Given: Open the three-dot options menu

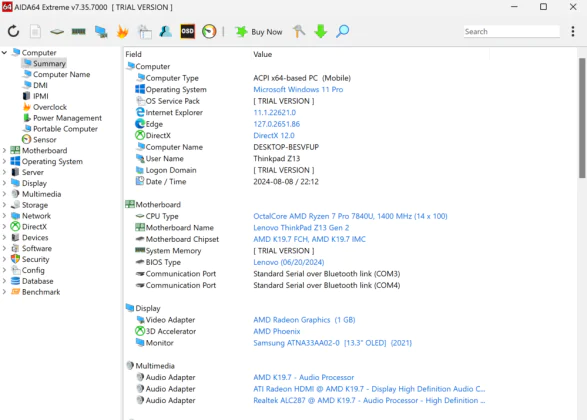Looking at the screenshot, I should [x=573, y=31].
